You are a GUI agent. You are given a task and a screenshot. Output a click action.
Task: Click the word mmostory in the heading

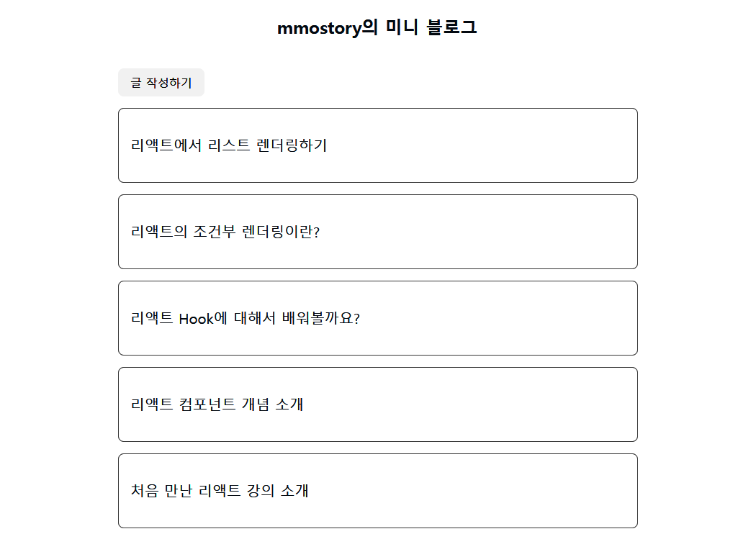(319, 28)
